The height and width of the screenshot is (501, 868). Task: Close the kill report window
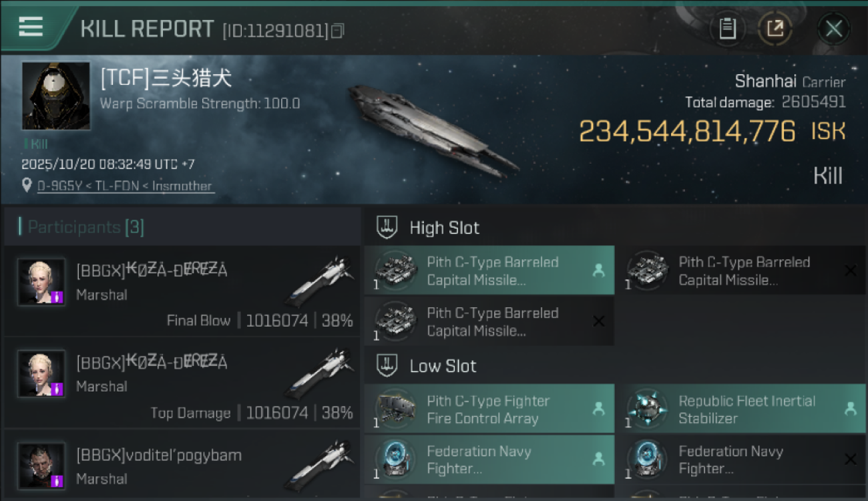[833, 29]
